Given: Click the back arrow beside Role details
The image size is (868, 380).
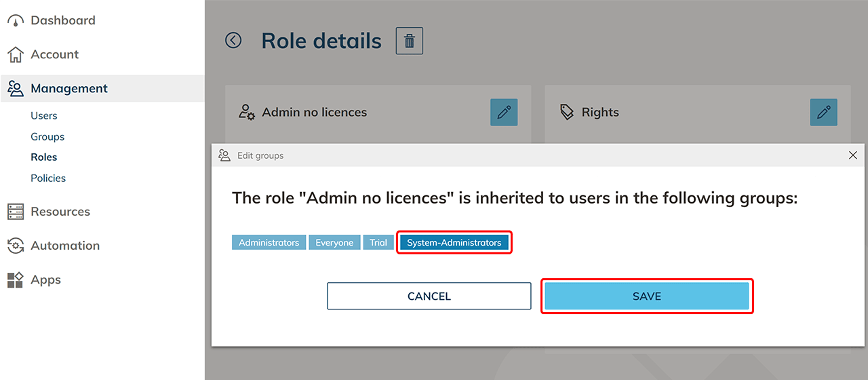Looking at the screenshot, I should [233, 41].
